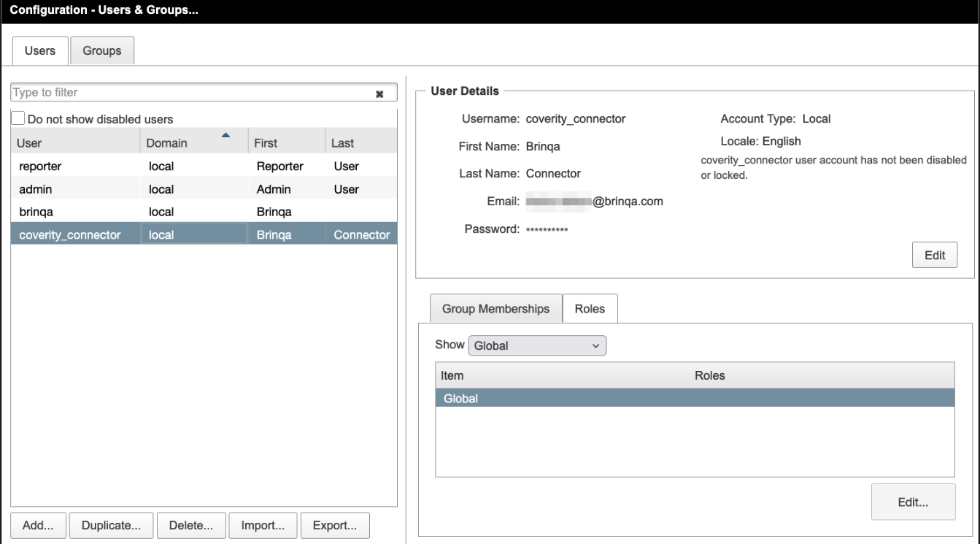The height and width of the screenshot is (544, 980).
Task: Click the Add... button
Action: coord(39,525)
